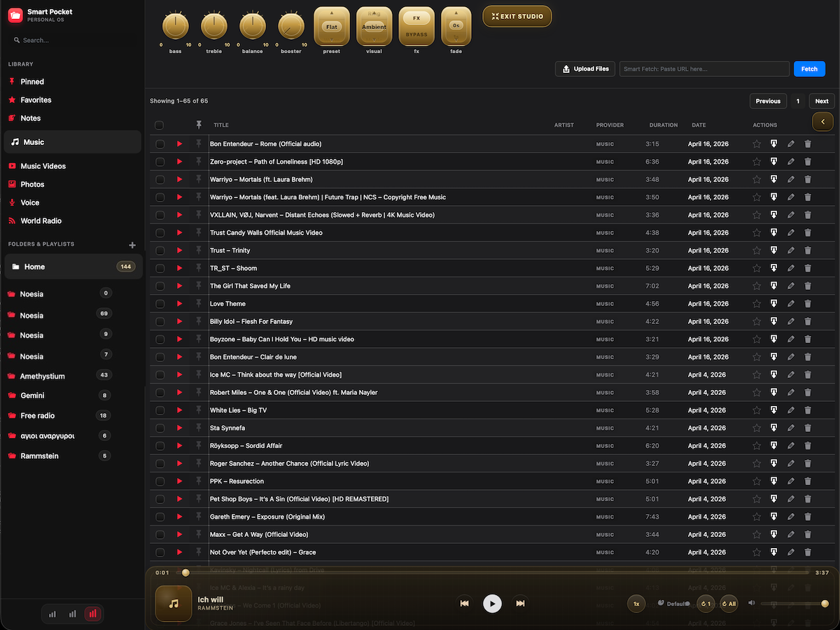Screen dimensions: 840x630
Task: Delete Gareth Emery – Exposure track
Action: click(808, 517)
